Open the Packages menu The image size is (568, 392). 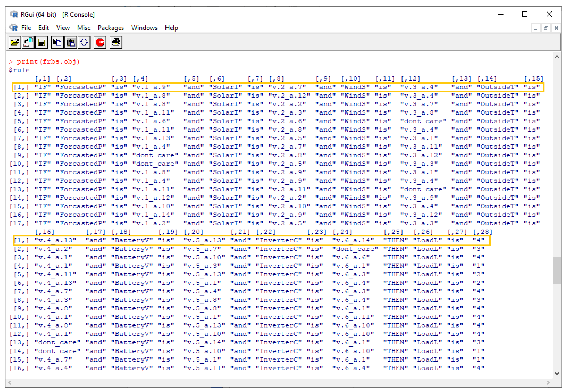click(111, 28)
